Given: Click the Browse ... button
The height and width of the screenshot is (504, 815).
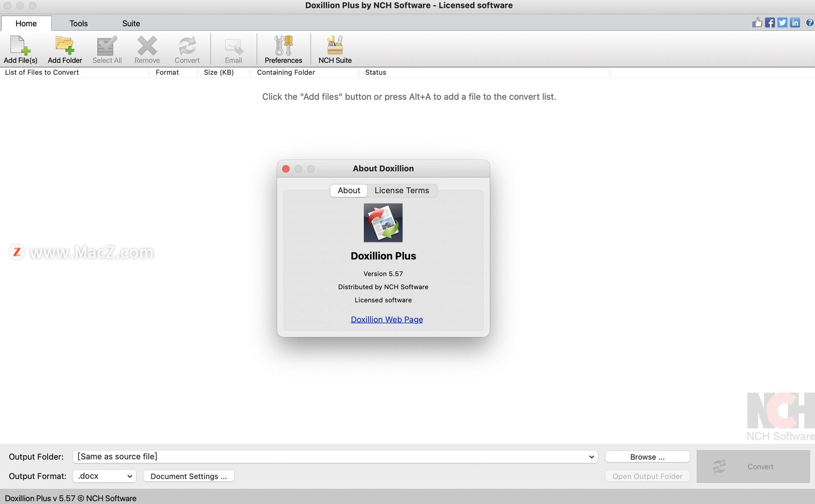Looking at the screenshot, I should (647, 457).
